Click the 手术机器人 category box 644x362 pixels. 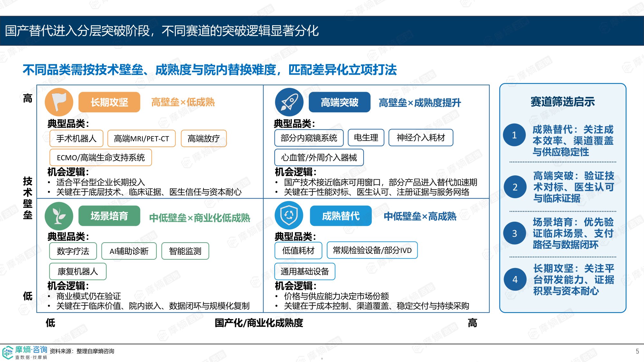[x=76, y=138]
